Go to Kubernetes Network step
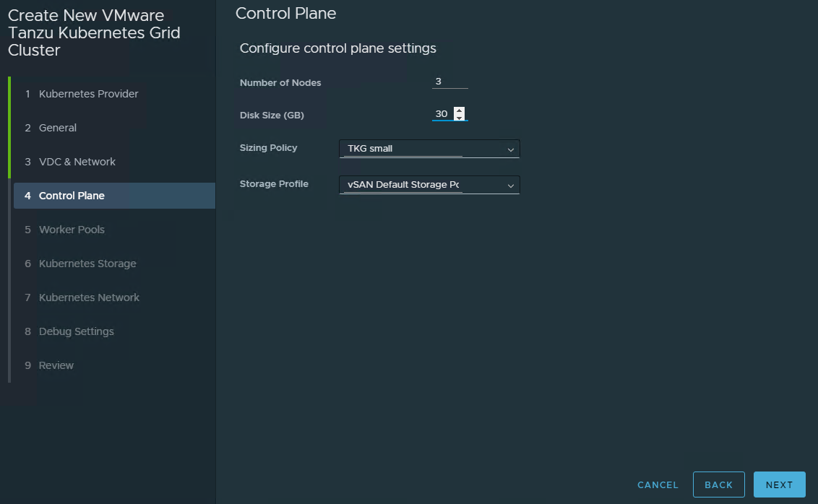Viewport: 818px width, 504px height. (x=89, y=297)
